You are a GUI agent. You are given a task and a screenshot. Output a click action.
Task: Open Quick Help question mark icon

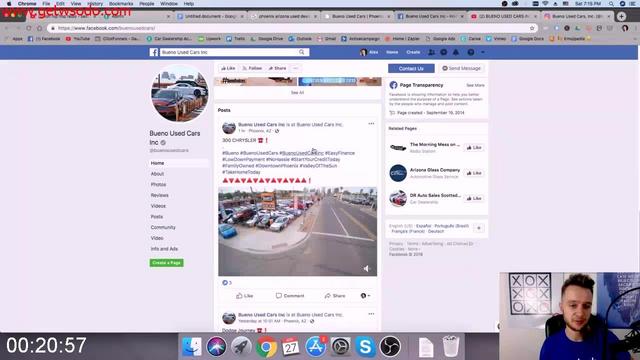(x=471, y=52)
